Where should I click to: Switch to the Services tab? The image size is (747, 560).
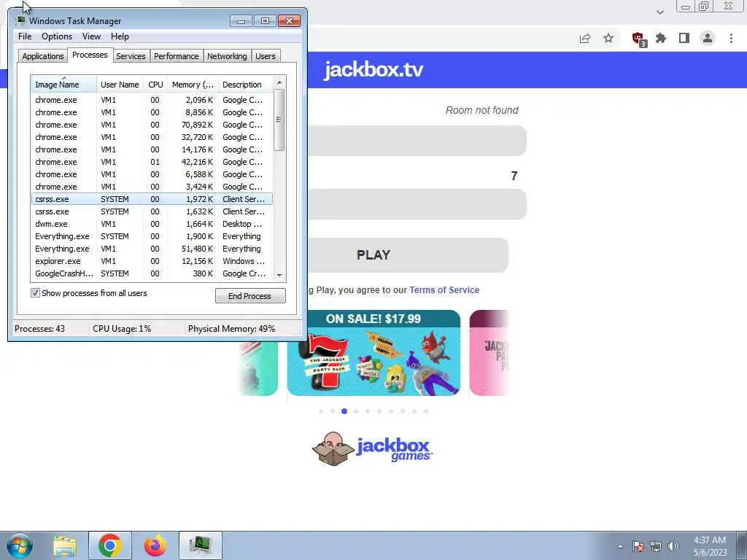[x=131, y=56]
